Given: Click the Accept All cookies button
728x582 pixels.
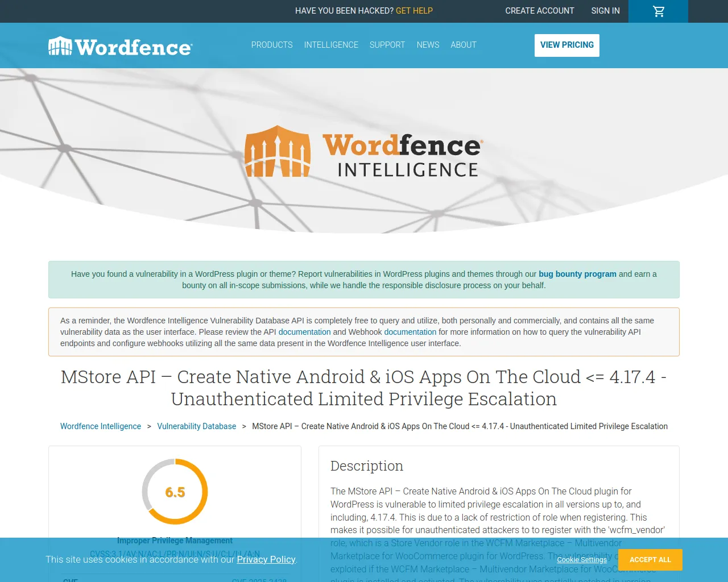Looking at the screenshot, I should point(650,560).
